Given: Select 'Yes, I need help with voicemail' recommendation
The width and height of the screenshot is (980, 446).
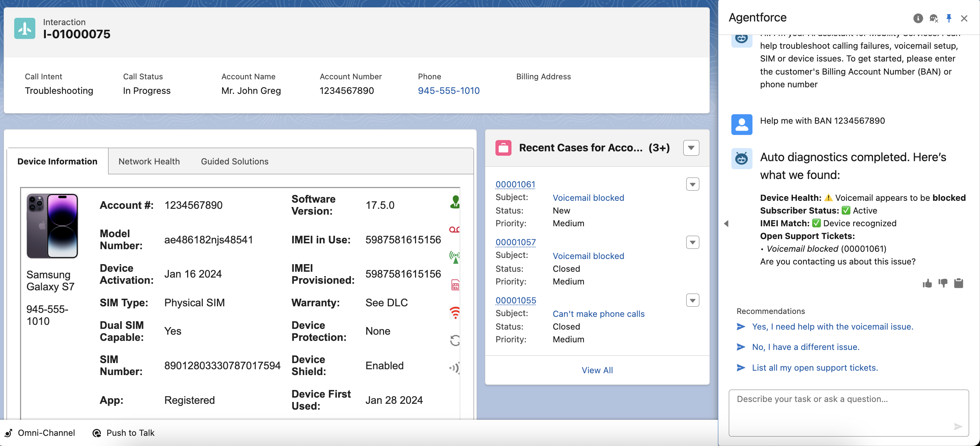Looking at the screenshot, I should (x=833, y=327).
